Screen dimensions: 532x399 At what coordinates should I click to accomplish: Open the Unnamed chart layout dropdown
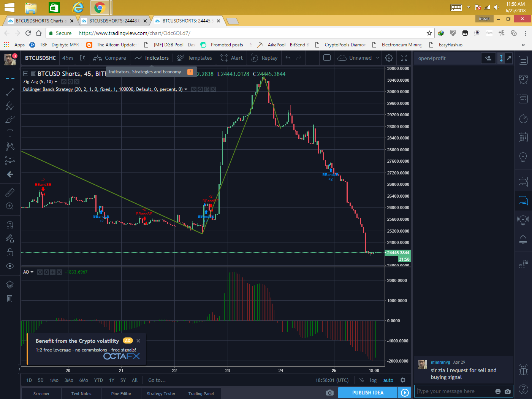[x=358, y=58]
